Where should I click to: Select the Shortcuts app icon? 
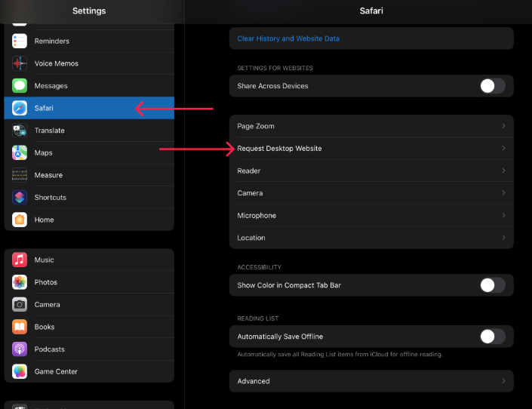[x=20, y=198]
